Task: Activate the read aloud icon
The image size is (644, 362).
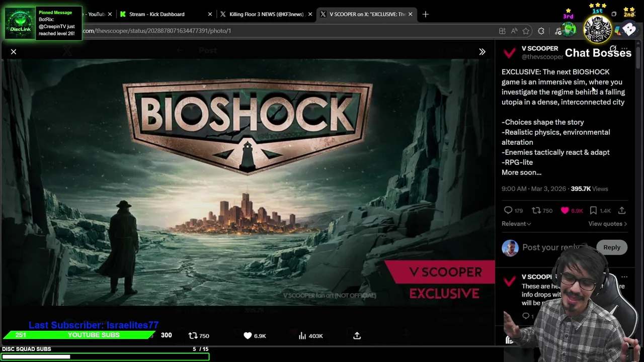Action: coord(514,31)
